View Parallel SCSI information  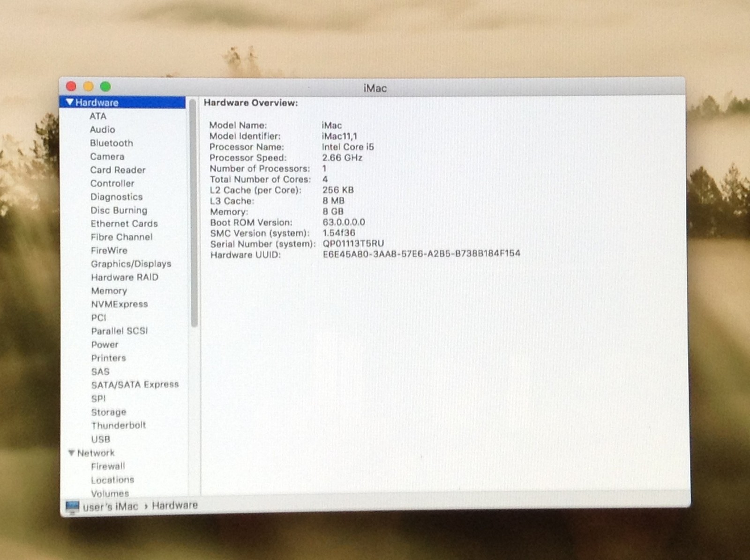point(120,331)
